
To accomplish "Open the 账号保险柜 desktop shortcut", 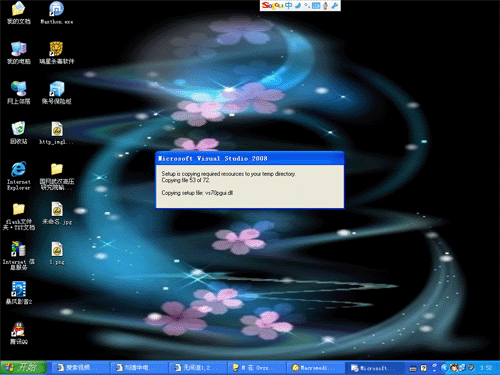I will pyautogui.click(x=56, y=93).
